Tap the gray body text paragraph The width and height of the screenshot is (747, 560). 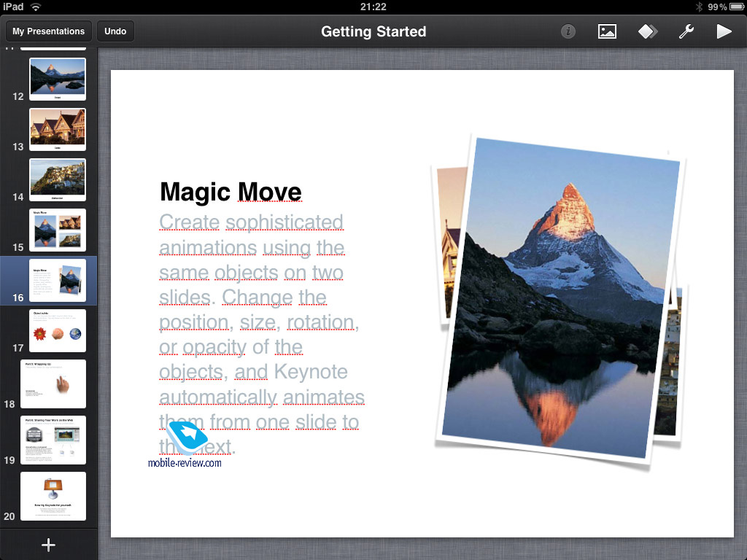[260, 322]
